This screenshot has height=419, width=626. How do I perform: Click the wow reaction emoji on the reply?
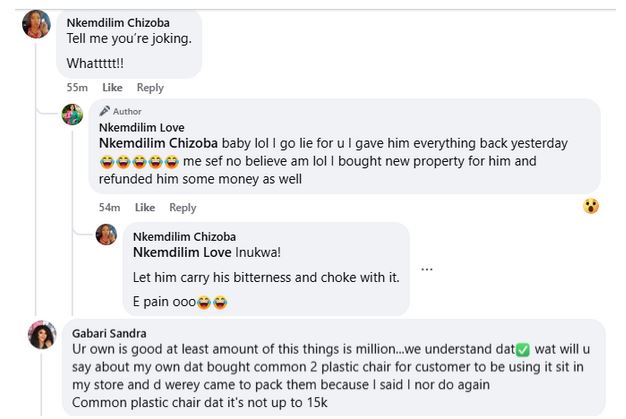tap(591, 206)
